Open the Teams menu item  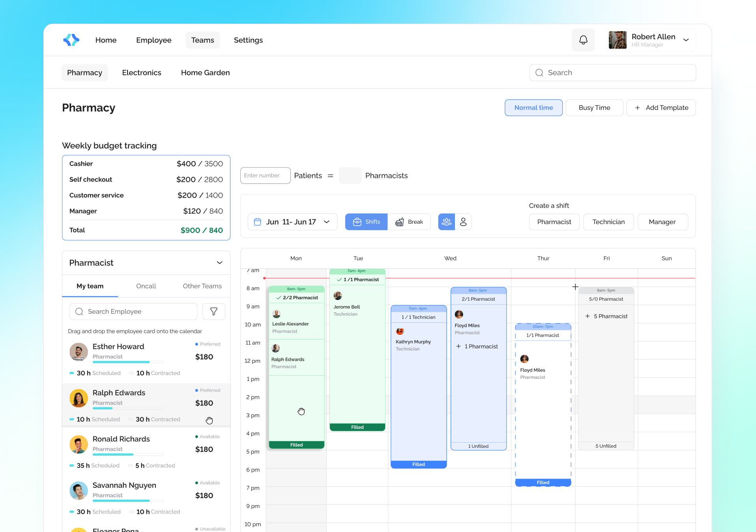coord(202,40)
